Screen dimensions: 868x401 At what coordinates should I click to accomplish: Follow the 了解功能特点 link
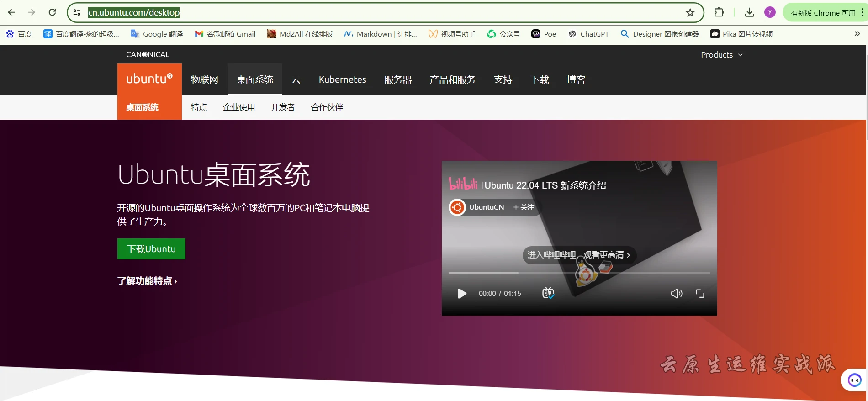[147, 281]
